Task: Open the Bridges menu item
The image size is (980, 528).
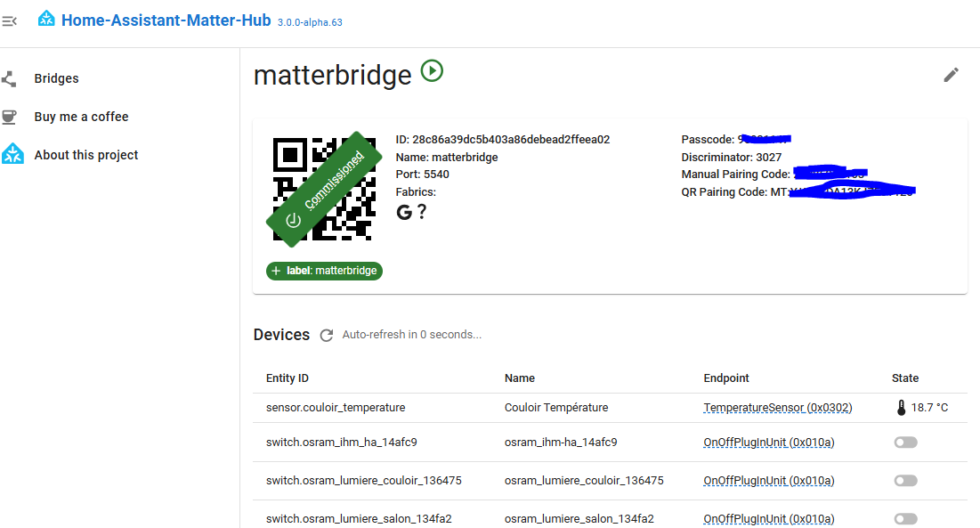Action: coord(56,78)
